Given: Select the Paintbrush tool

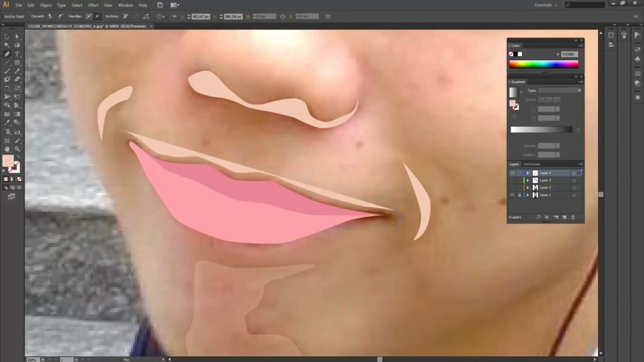Looking at the screenshot, I should [7, 71].
